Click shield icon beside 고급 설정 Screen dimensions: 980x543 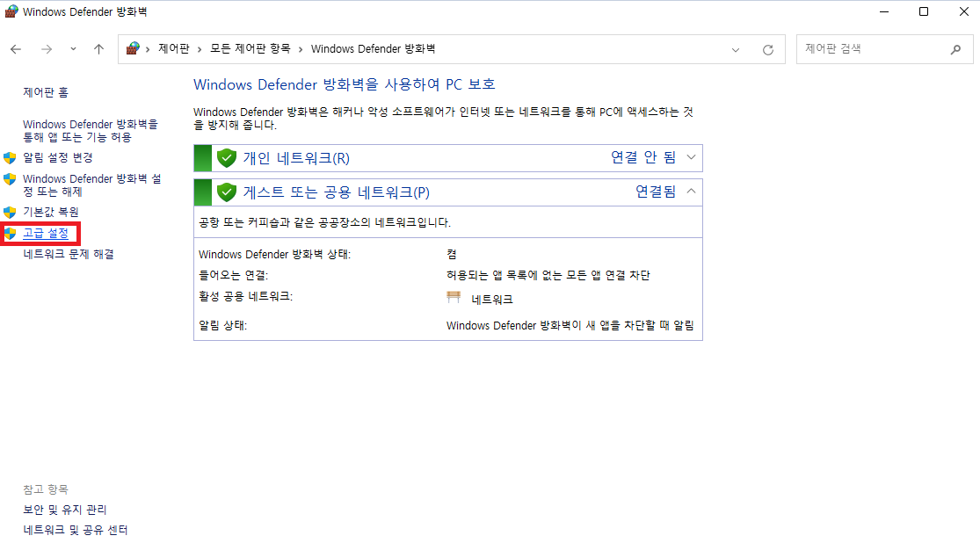(x=10, y=234)
